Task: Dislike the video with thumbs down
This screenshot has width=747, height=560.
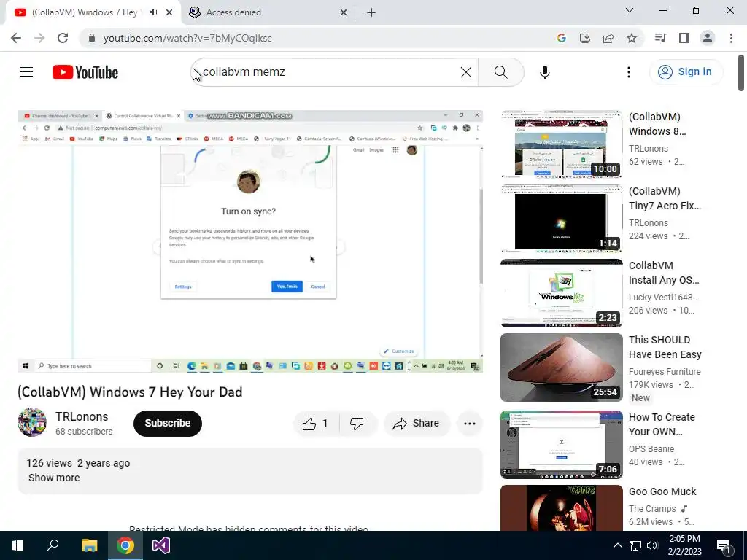Action: click(357, 424)
